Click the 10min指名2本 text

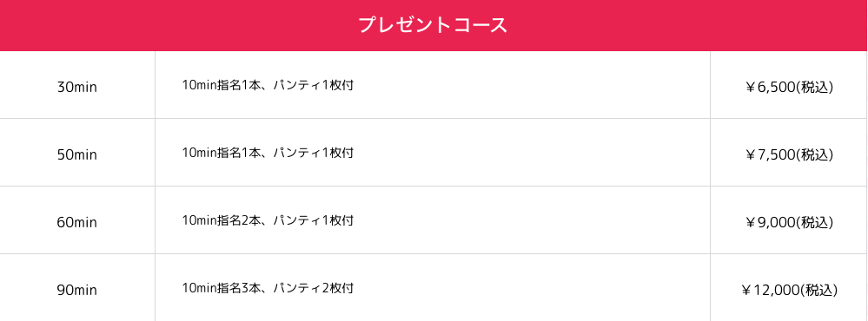pyautogui.click(x=219, y=220)
